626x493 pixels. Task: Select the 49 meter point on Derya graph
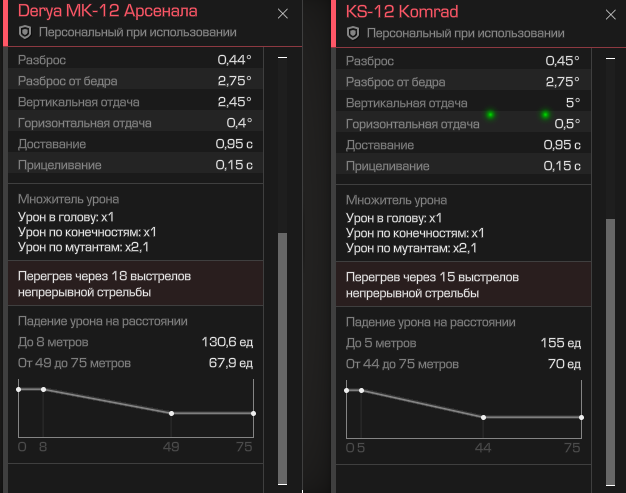tap(172, 413)
